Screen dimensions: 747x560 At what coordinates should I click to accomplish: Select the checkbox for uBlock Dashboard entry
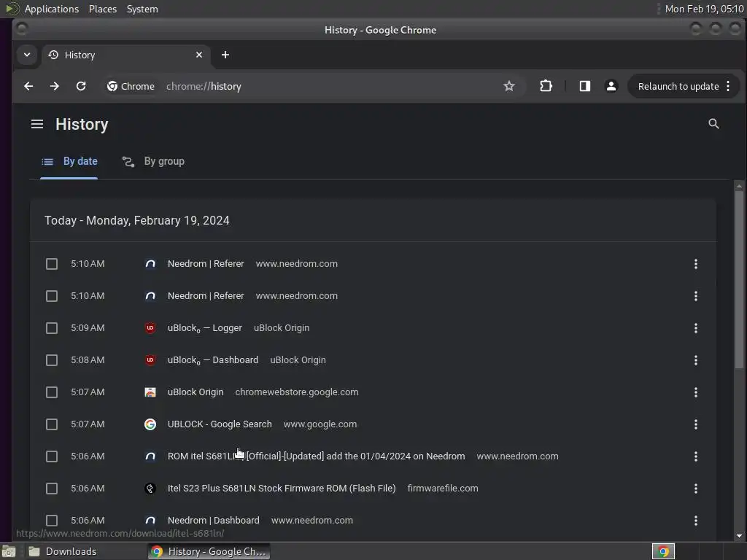[x=52, y=360]
